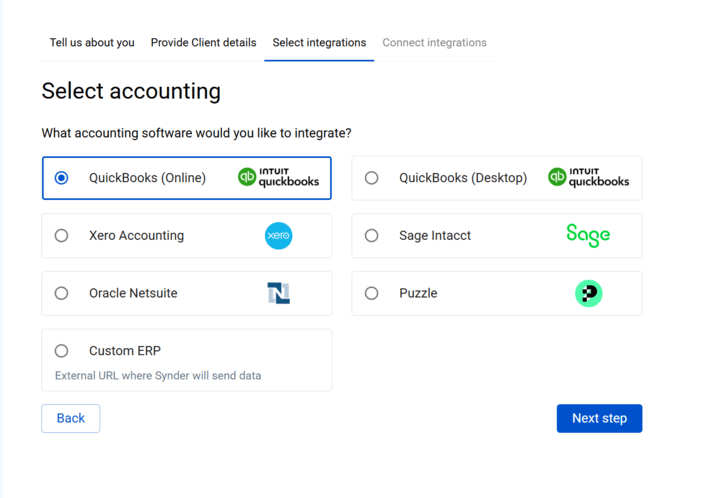This screenshot has width=720, height=498.
Task: Pick the Puzzle radio button
Action: pos(371,293)
